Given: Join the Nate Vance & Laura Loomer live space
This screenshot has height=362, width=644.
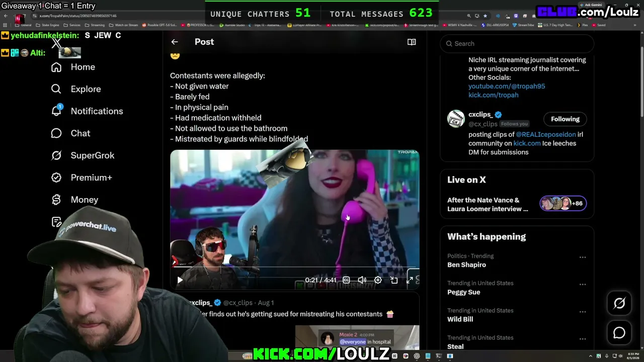Looking at the screenshot, I should pos(488,204).
